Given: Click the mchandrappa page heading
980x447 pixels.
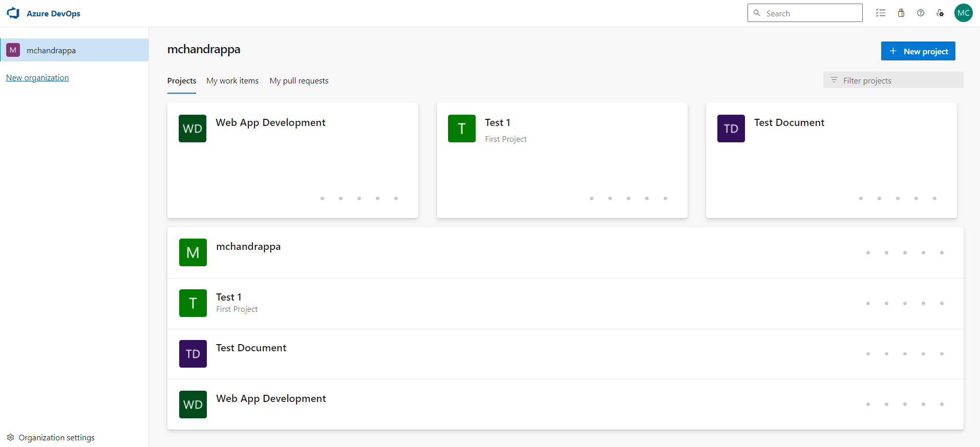Looking at the screenshot, I should 204,50.
